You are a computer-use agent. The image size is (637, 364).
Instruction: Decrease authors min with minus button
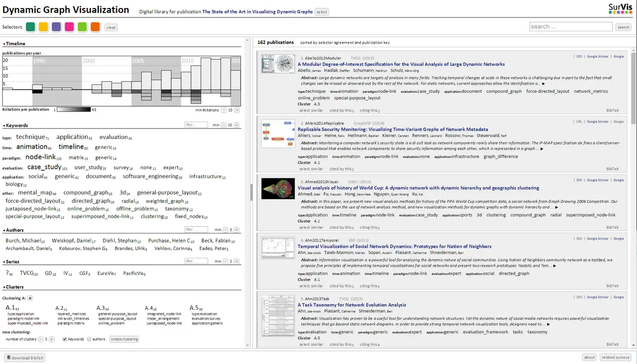[x=225, y=230]
